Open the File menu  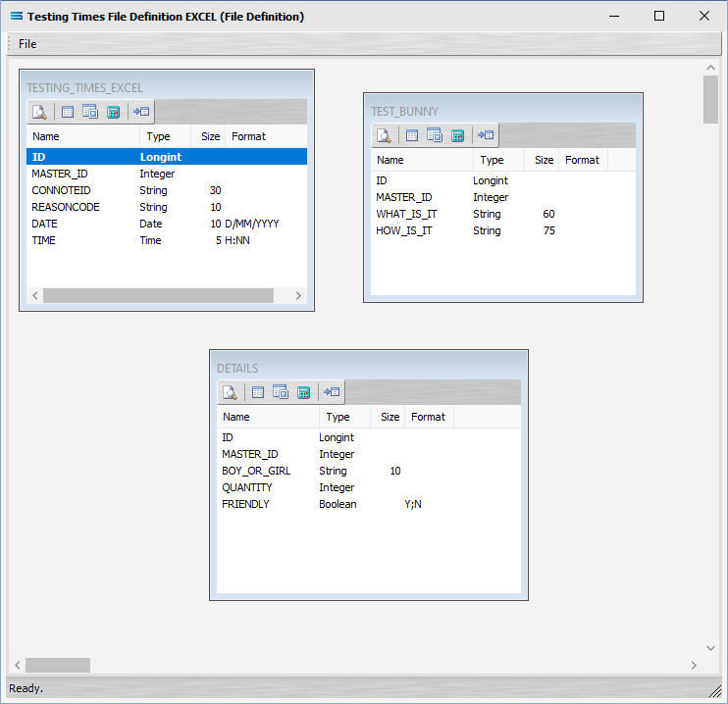27,44
